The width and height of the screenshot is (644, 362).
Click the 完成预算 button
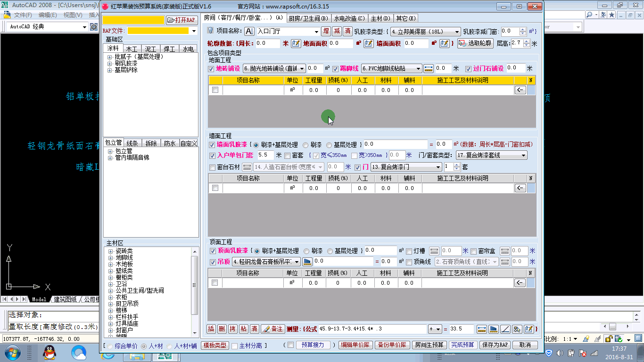[x=462, y=345]
